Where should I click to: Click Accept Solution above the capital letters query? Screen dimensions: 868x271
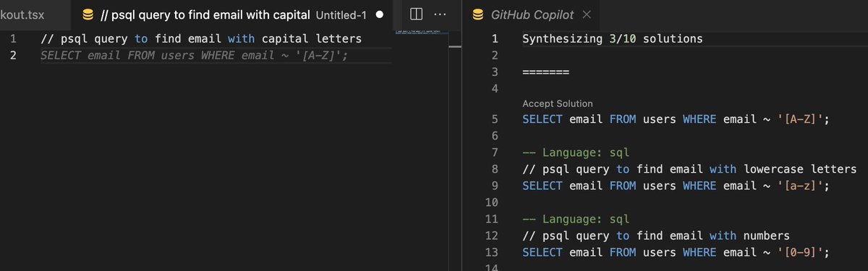557,103
